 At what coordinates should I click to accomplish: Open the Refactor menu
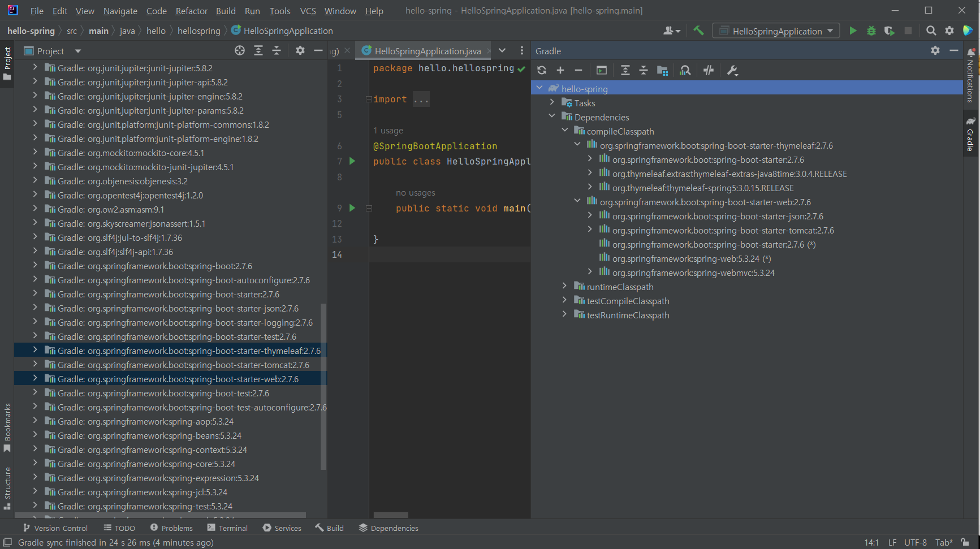coord(192,11)
